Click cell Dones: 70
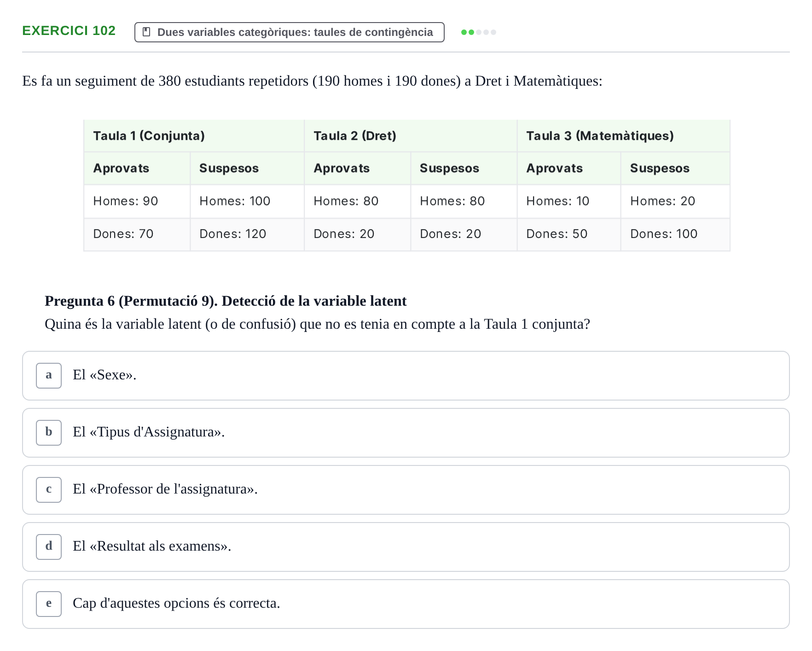Viewport: 812px width, 651px height. (137, 234)
